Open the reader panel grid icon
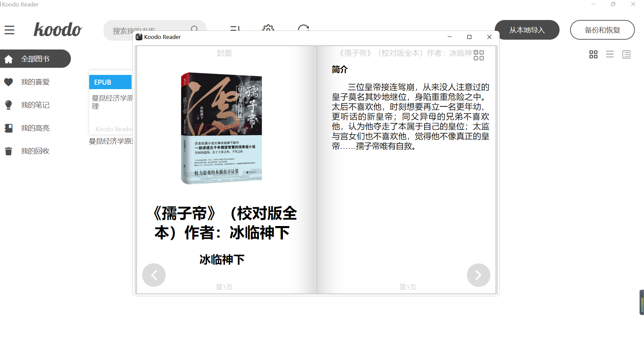This screenshot has height=344, width=644. (x=479, y=55)
